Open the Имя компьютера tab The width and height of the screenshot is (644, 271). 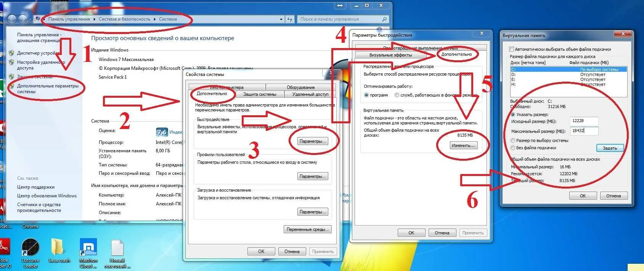click(x=227, y=87)
